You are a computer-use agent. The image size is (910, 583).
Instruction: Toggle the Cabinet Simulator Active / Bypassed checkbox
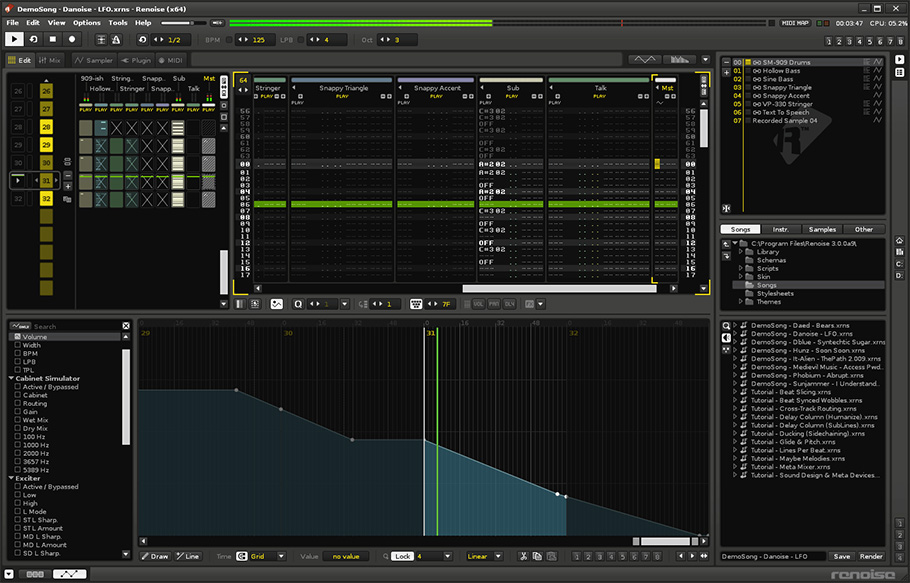[x=18, y=387]
